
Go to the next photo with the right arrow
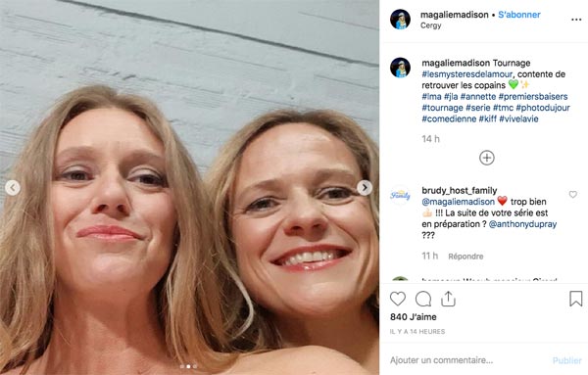(x=365, y=188)
